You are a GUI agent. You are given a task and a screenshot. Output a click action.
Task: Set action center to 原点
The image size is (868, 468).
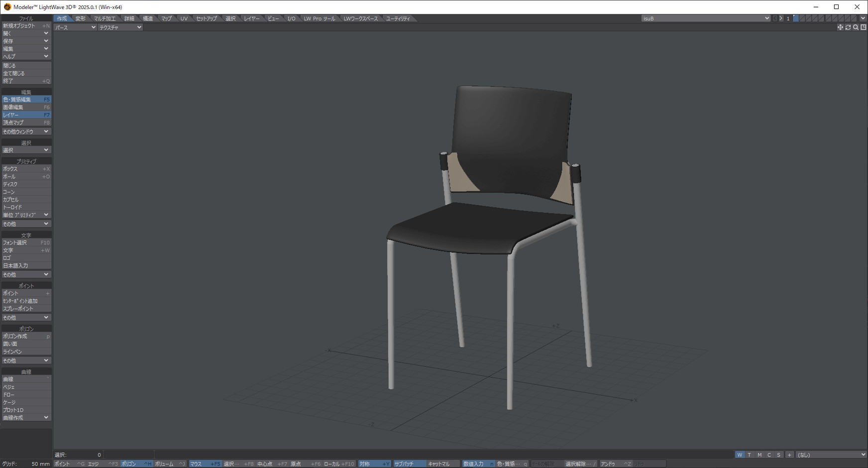pyautogui.click(x=306, y=464)
